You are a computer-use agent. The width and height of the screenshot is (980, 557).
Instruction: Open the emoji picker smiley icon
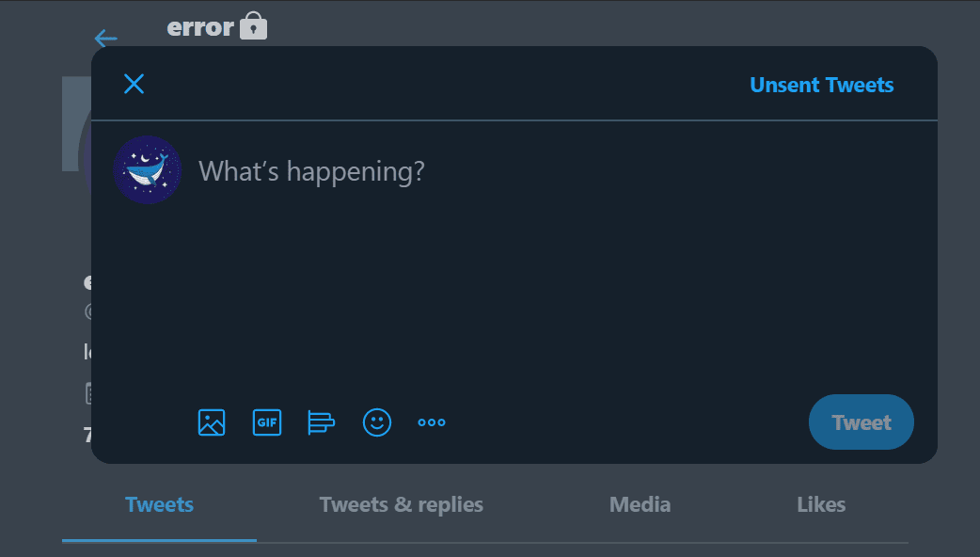[x=377, y=422]
